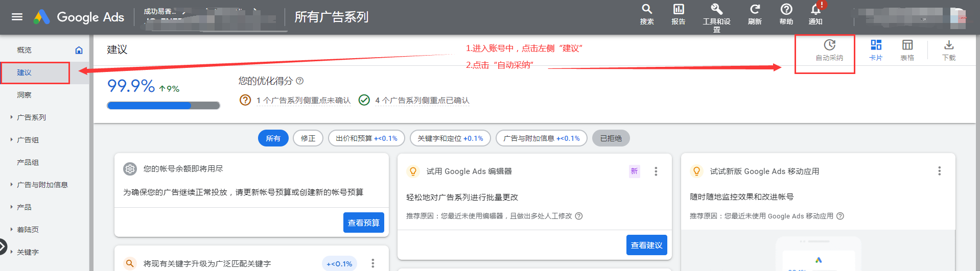Open 1 个广告系列侧重点未确认 link
This screenshot has height=271, width=980.
[x=304, y=101]
